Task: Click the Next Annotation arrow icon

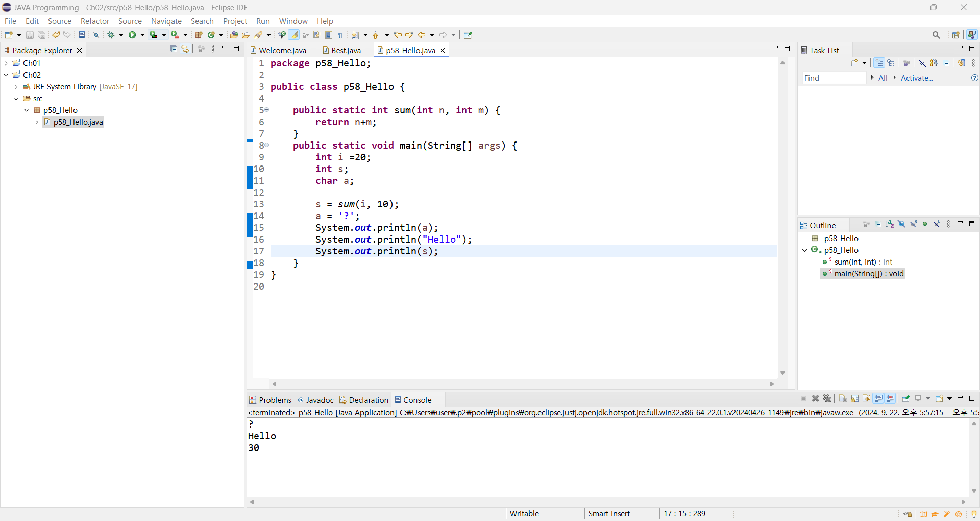Action: tap(356, 35)
